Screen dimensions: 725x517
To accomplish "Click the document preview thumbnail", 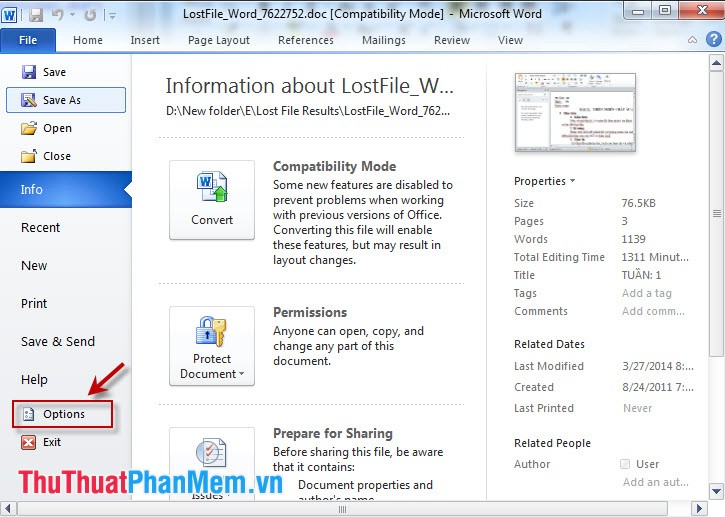I will pos(575,112).
